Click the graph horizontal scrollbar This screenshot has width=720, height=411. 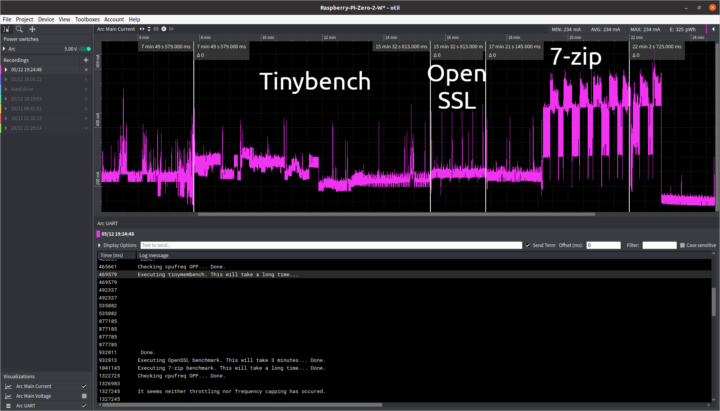click(396, 214)
